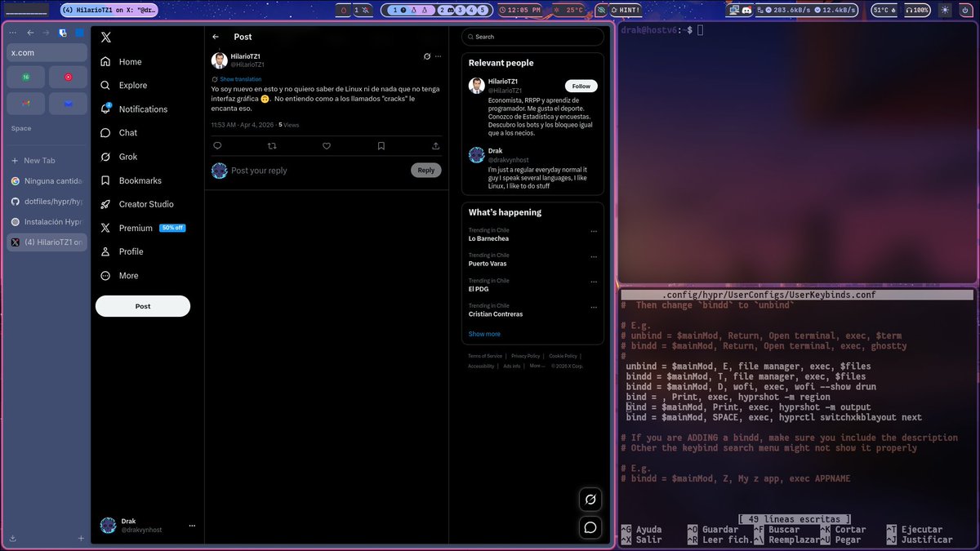Expand the More menu in X sidebar

(x=119, y=276)
